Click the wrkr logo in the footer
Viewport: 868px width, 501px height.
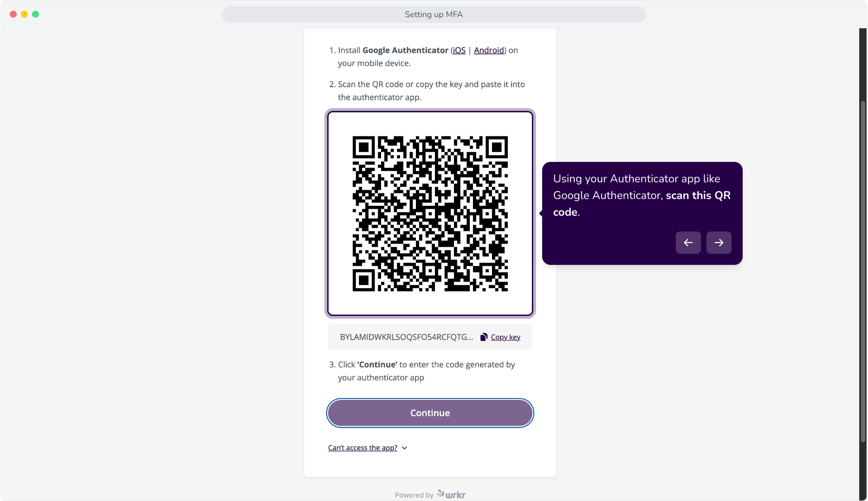point(451,495)
